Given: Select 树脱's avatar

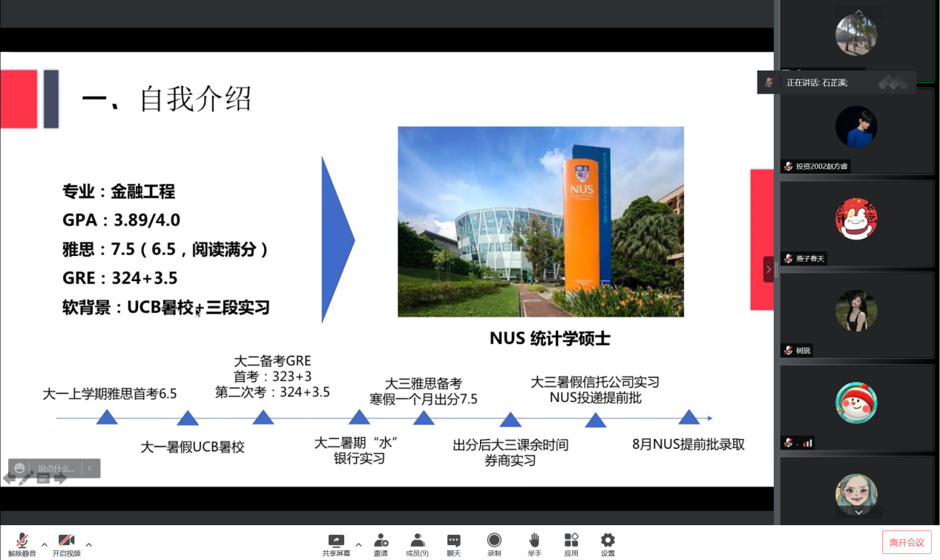Looking at the screenshot, I should pyautogui.click(x=856, y=311).
